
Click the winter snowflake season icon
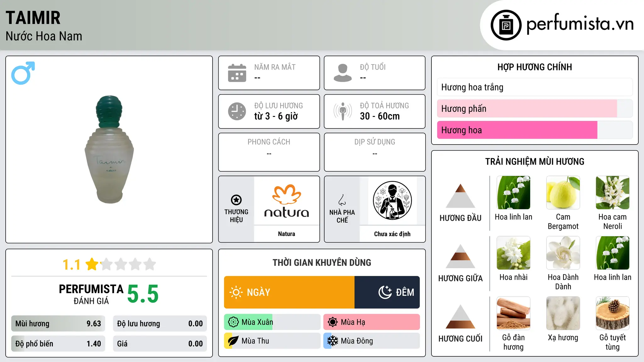click(x=333, y=341)
